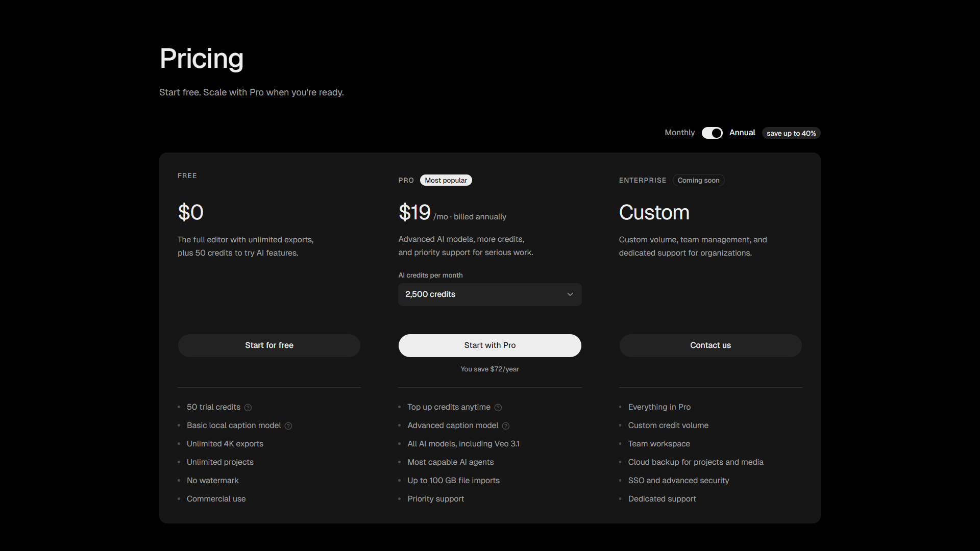Click the Unlimited projects feature
980x551 pixels.
tap(220, 462)
